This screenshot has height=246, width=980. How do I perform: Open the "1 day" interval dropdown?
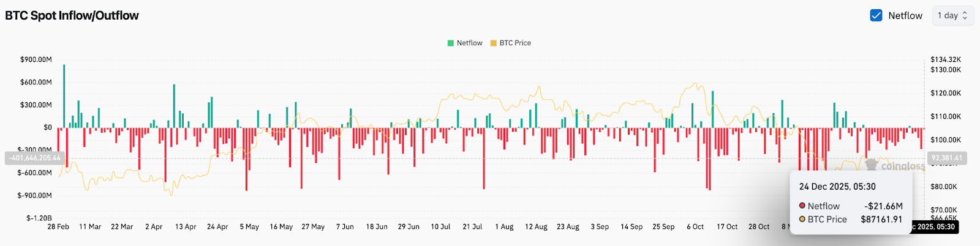coord(952,16)
